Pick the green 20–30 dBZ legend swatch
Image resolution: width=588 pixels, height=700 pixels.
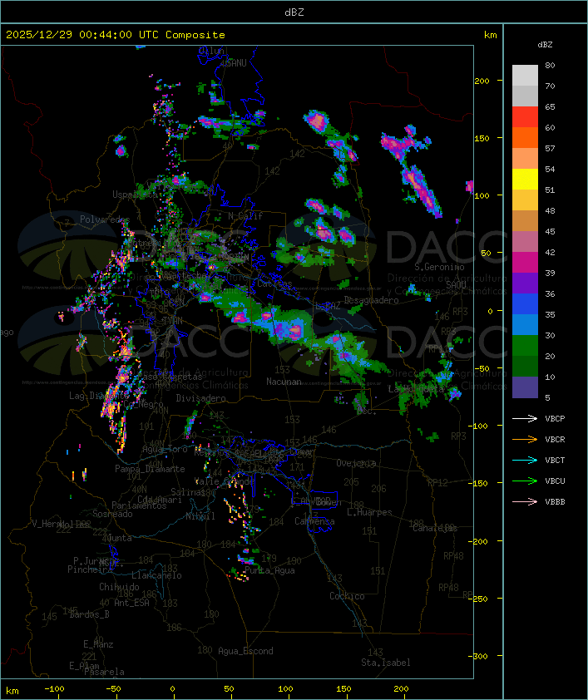tap(525, 346)
